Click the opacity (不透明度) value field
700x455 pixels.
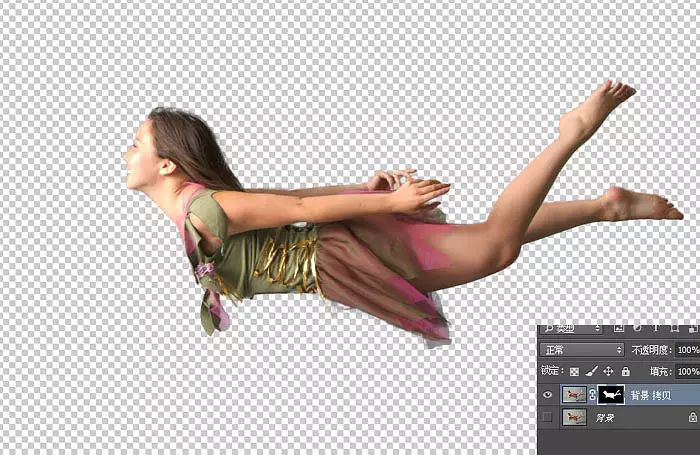[x=687, y=350]
